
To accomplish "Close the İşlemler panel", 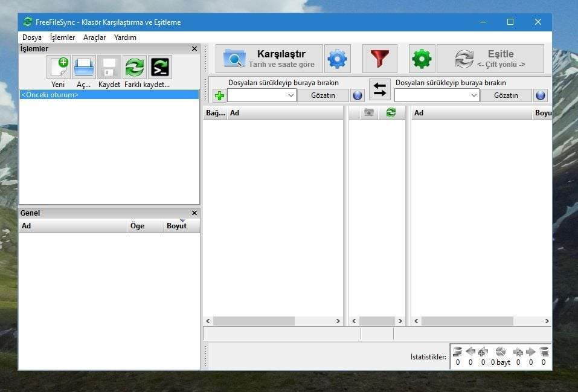I will click(x=194, y=49).
